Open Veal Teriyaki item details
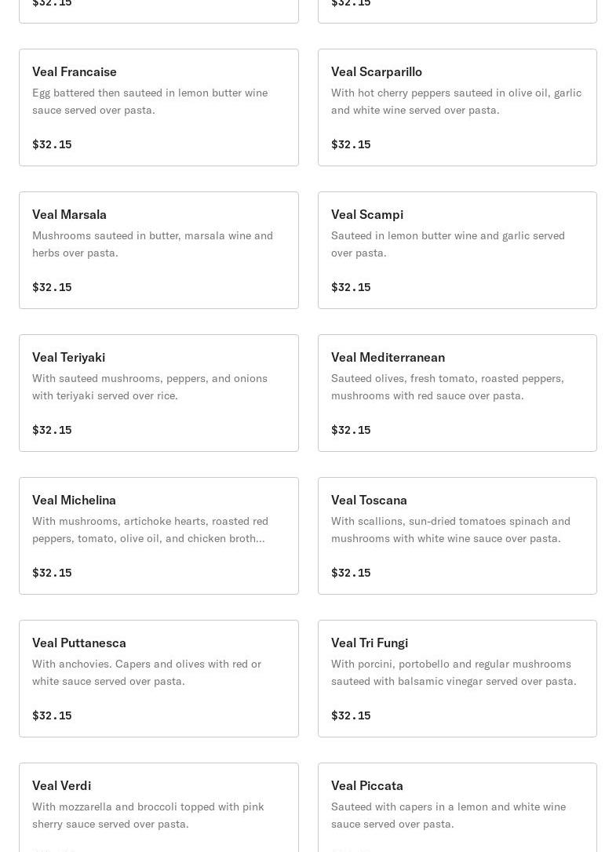 click(x=159, y=393)
